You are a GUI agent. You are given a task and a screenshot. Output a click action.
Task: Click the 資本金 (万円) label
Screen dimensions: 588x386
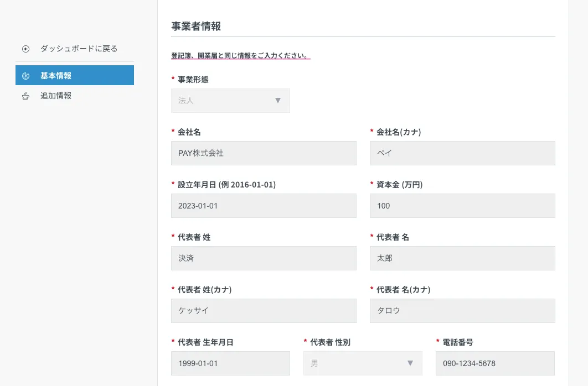(399, 185)
